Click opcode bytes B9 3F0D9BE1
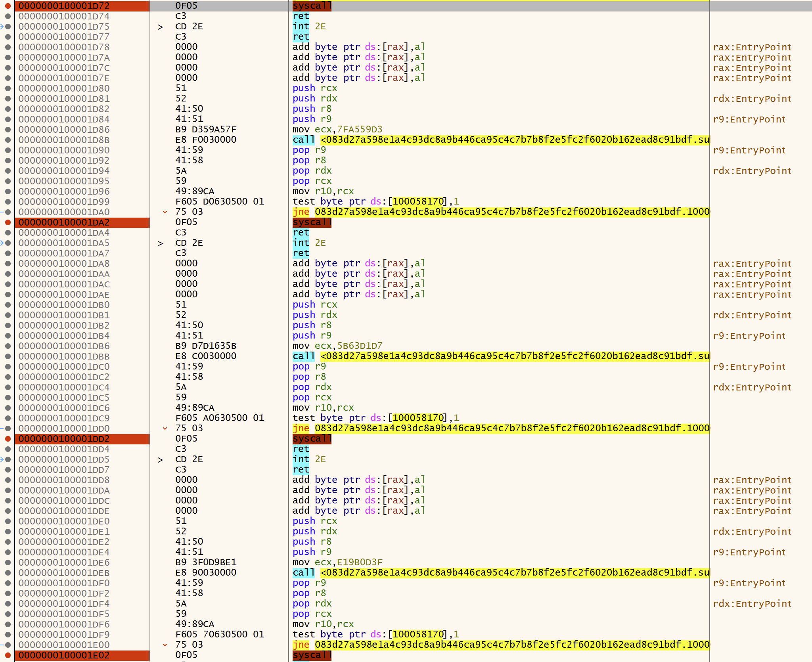The height and width of the screenshot is (662, 812). 206,563
